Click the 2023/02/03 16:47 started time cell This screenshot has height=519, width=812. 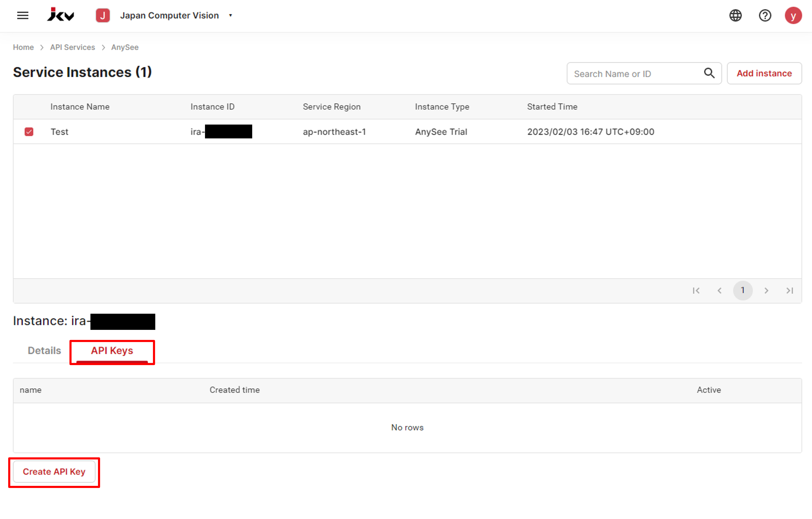pyautogui.click(x=590, y=132)
